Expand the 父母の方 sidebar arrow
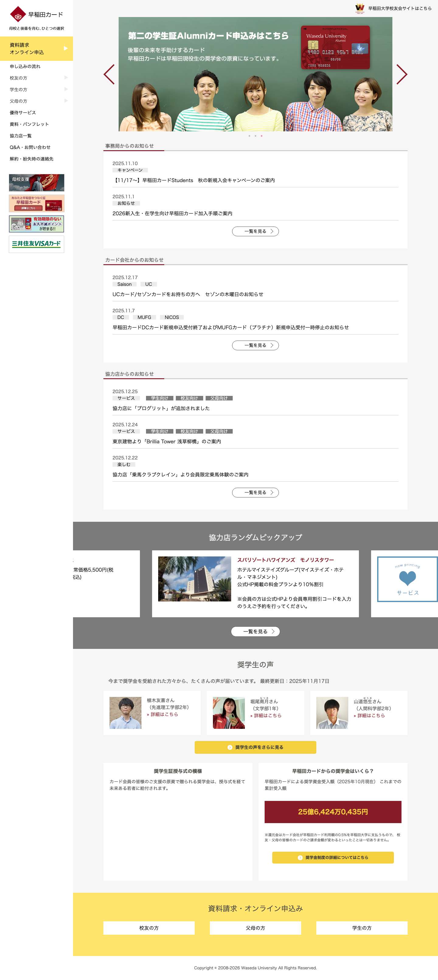 (x=66, y=101)
